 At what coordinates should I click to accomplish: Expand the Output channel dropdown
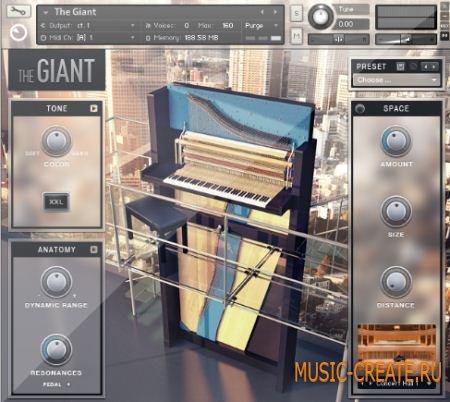[88, 26]
